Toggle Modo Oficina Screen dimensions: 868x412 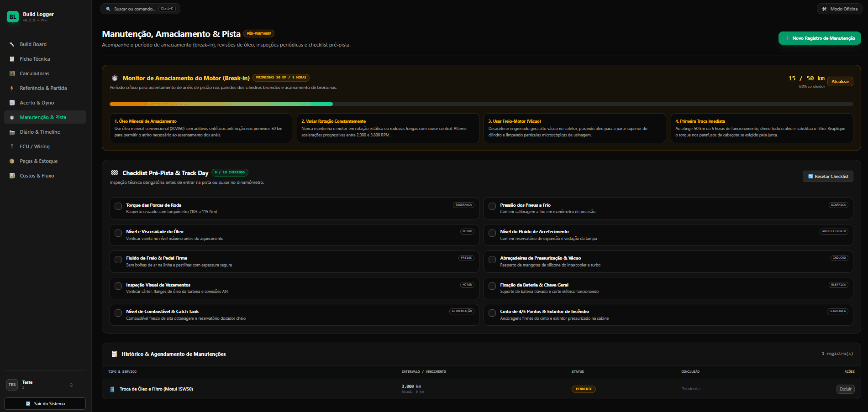839,9
